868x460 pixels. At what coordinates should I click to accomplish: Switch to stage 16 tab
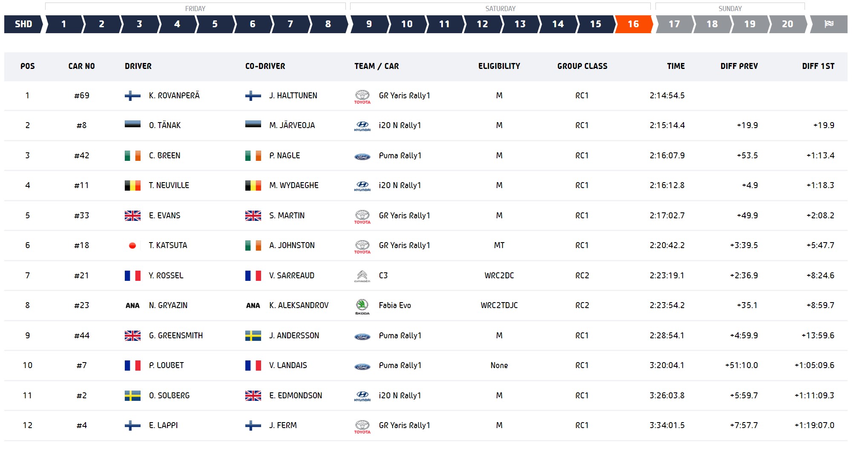(x=633, y=24)
